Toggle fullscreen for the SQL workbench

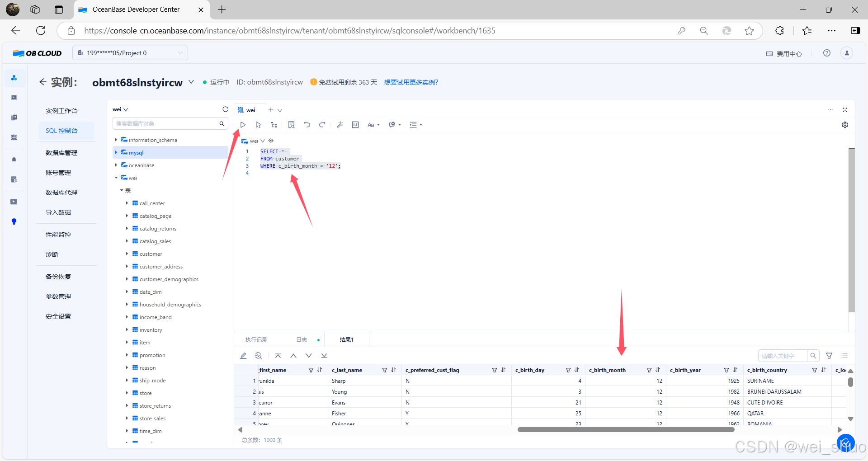[845, 110]
